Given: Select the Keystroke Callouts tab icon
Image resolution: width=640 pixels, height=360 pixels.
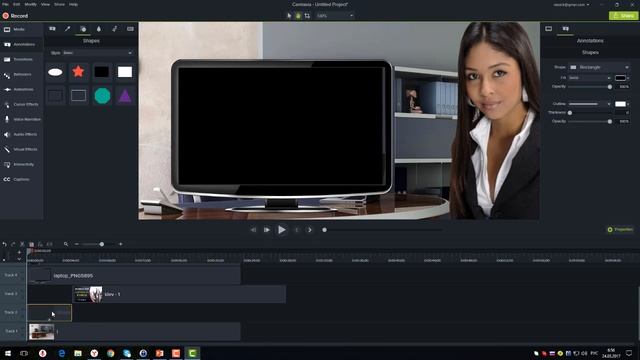Looking at the screenshot, I should point(130,29).
